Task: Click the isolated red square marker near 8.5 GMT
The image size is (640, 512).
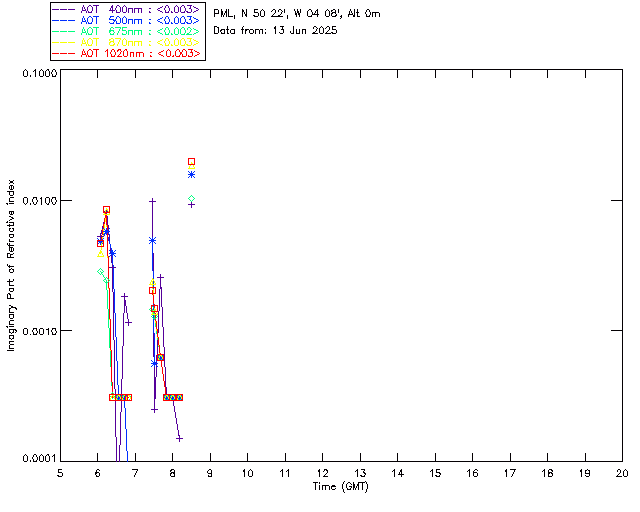Action: click(x=191, y=162)
